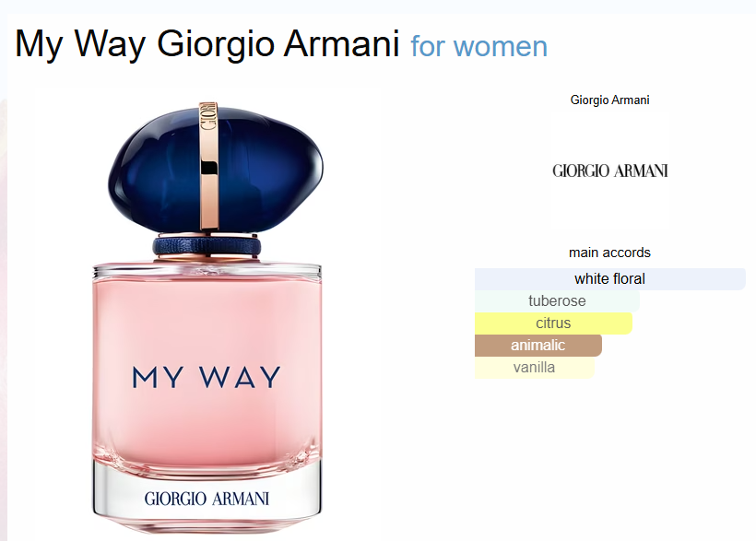This screenshot has height=541, width=756.
Task: Click the 'MY WAY' label on the bottle
Action: [x=207, y=377]
